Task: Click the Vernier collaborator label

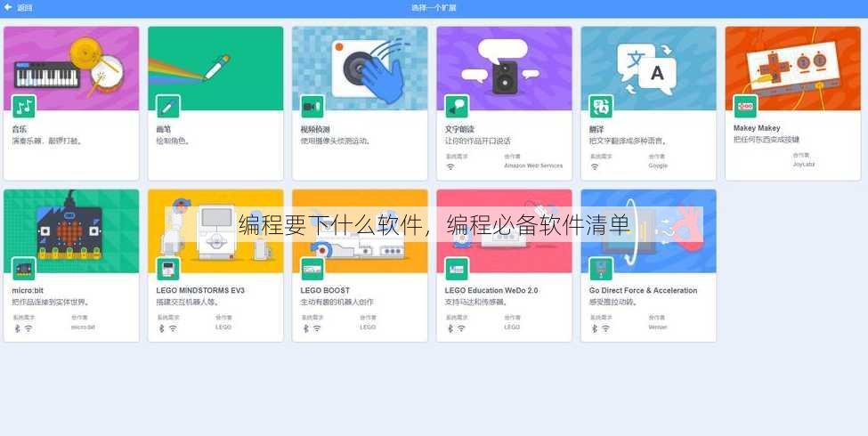Action: (x=658, y=327)
